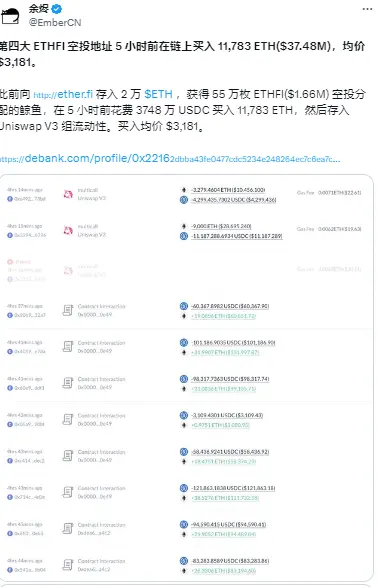Click USDC token icon beside -58,436.9241 USDC
The height and width of the screenshot is (587, 378).
[184, 452]
